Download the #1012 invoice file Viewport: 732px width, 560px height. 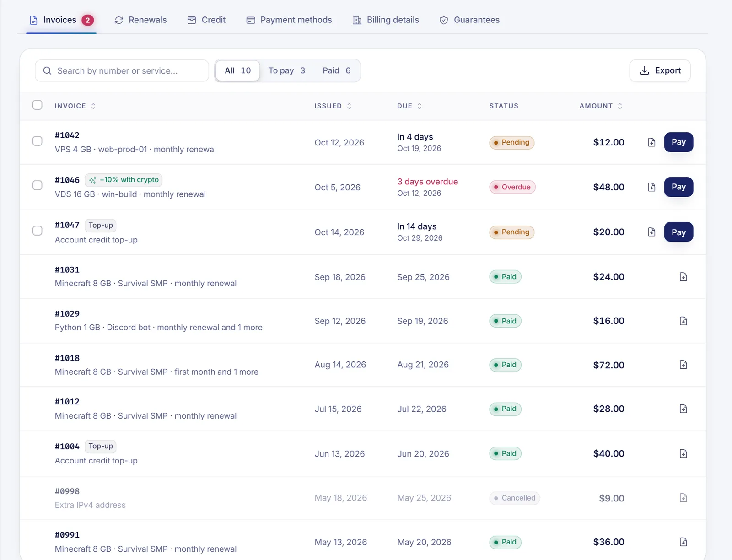point(683,409)
